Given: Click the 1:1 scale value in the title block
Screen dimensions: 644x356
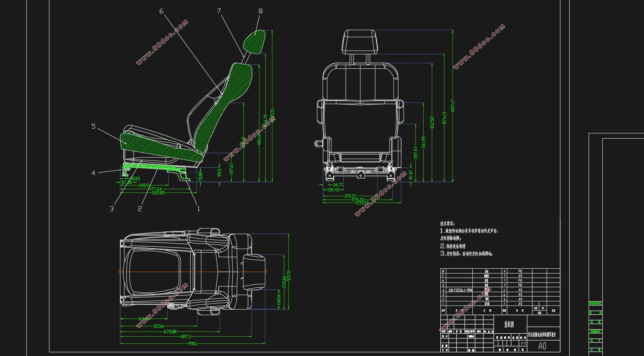Looking at the screenshot, I should tap(523, 344).
